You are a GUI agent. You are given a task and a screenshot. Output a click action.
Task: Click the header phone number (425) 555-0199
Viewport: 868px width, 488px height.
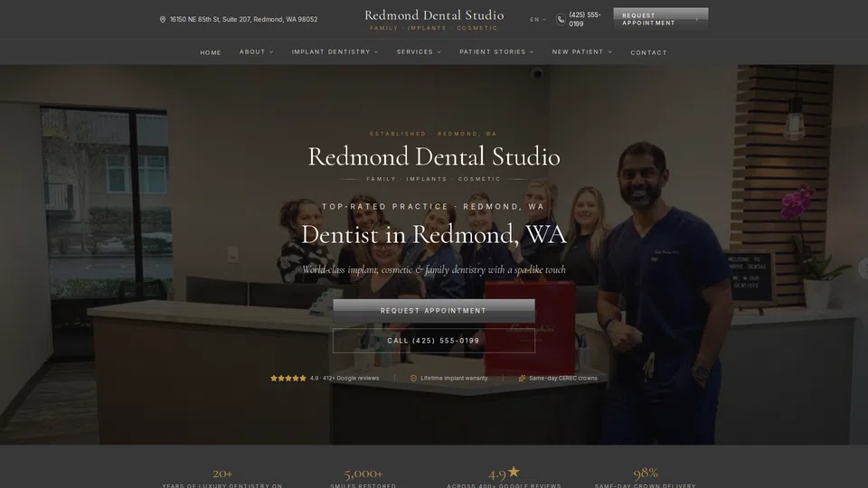(x=585, y=19)
